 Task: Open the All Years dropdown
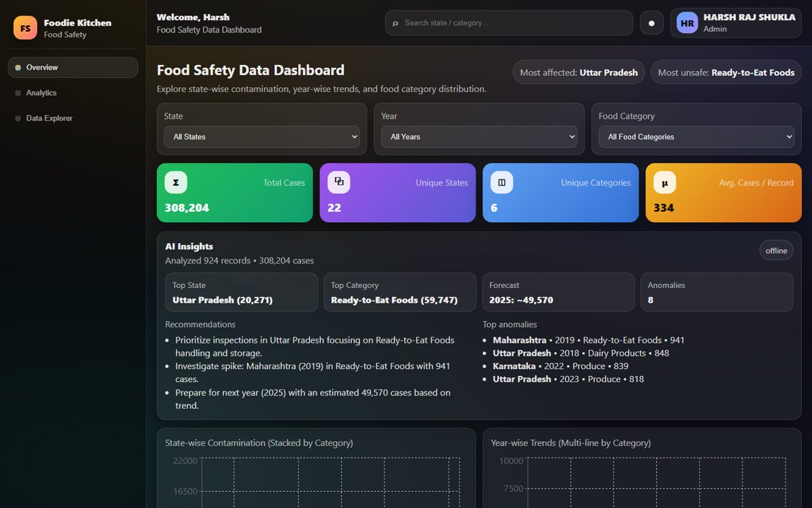coord(479,137)
